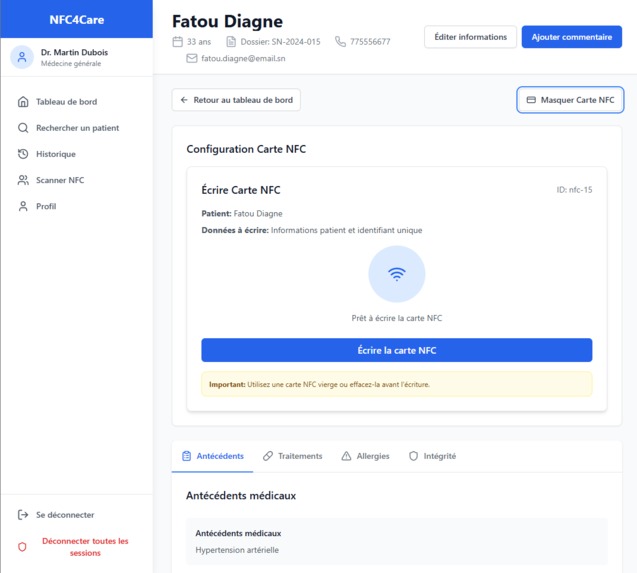This screenshot has height=573, width=637.
Task: Click the back arrow icon in Retour button
Action: click(x=184, y=100)
